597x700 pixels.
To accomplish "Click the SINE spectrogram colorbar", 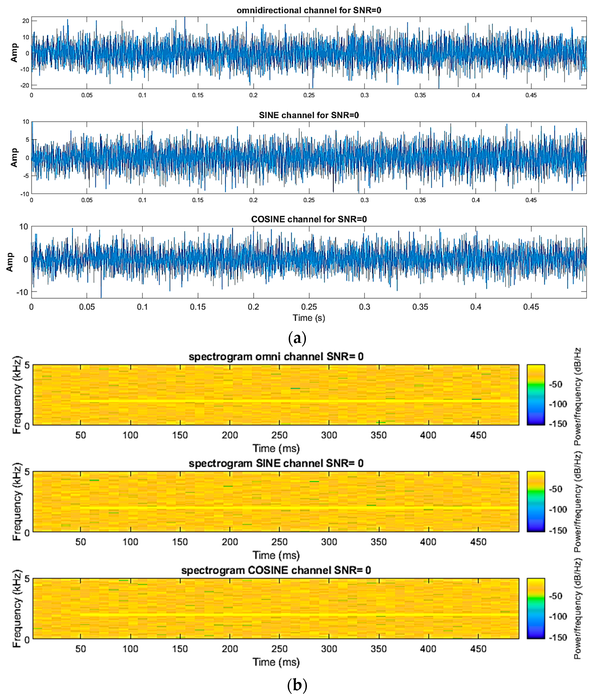I will pyautogui.click(x=536, y=501).
